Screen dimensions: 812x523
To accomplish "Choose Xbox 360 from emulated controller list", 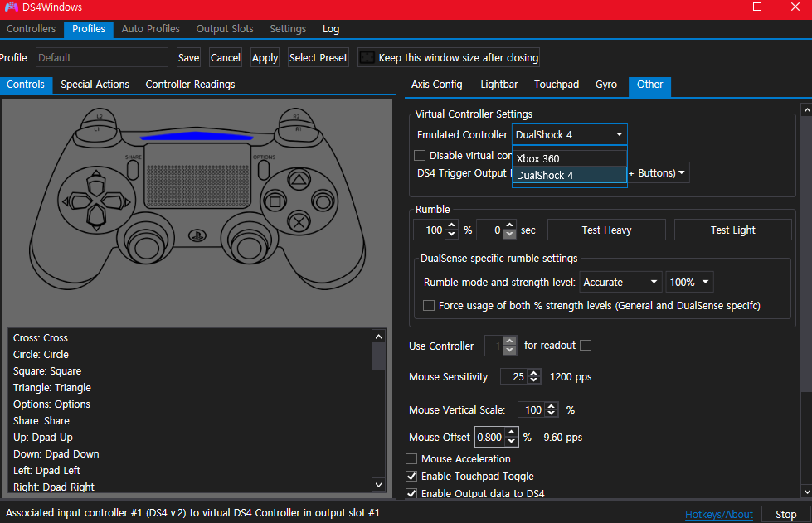I will point(569,158).
